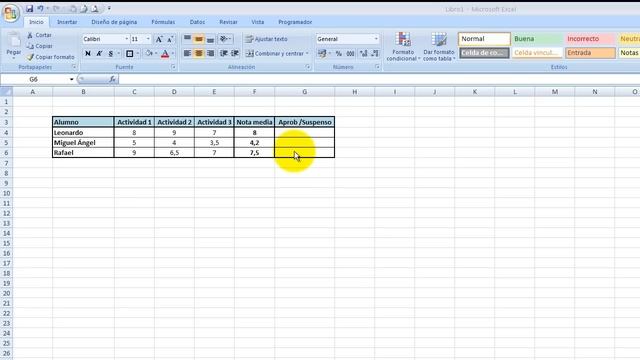
Task: Apply the Incorrecto cell style
Action: tap(590, 39)
